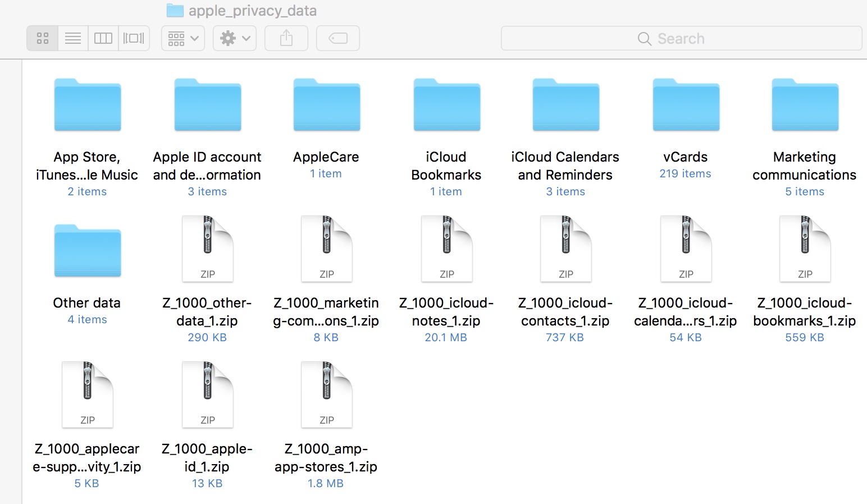Select the Z_1000_apple-id_1.zip file icon
The width and height of the screenshot is (867, 504).
(x=208, y=395)
